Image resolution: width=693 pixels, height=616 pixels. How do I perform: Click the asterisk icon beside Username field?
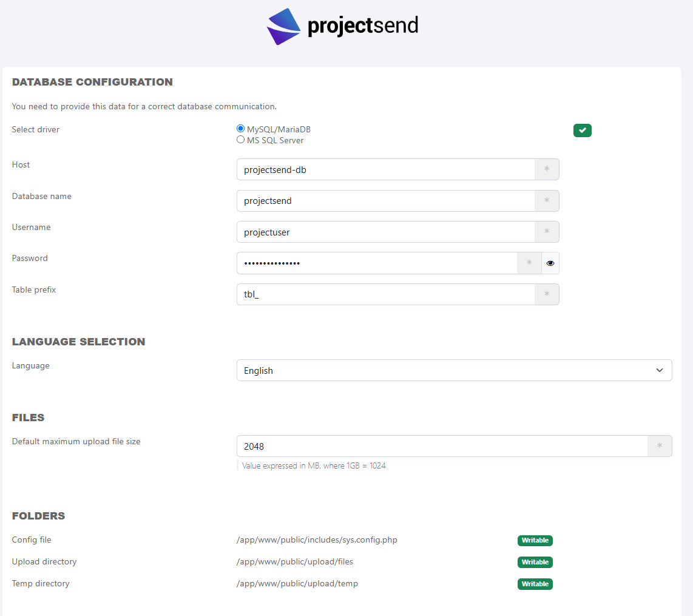point(547,232)
